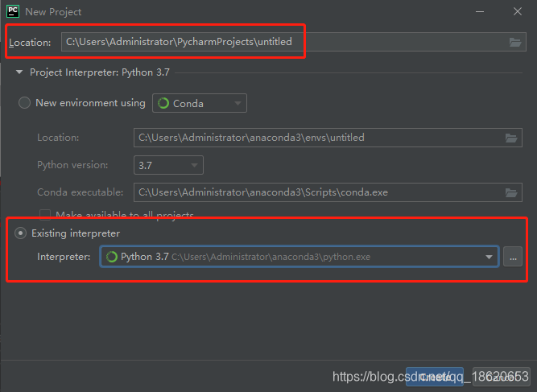Select Existing interpreter radio button
This screenshot has width=537, height=392.
coord(21,233)
